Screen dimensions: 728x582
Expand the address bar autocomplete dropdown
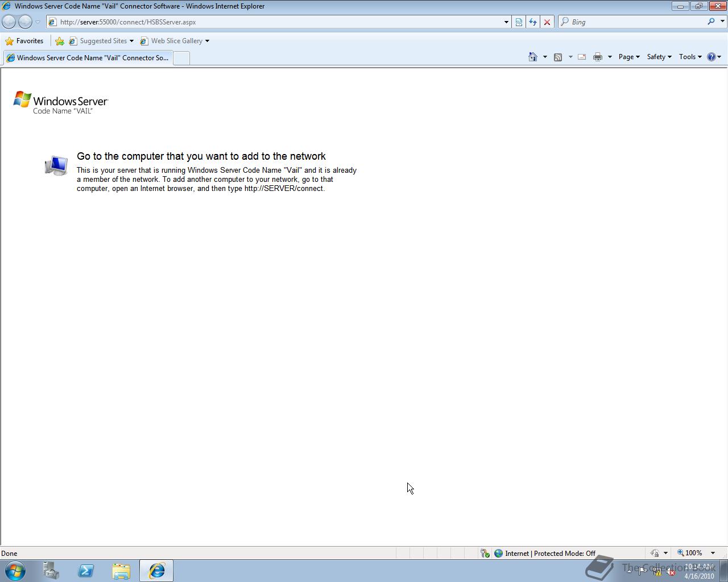[506, 22]
